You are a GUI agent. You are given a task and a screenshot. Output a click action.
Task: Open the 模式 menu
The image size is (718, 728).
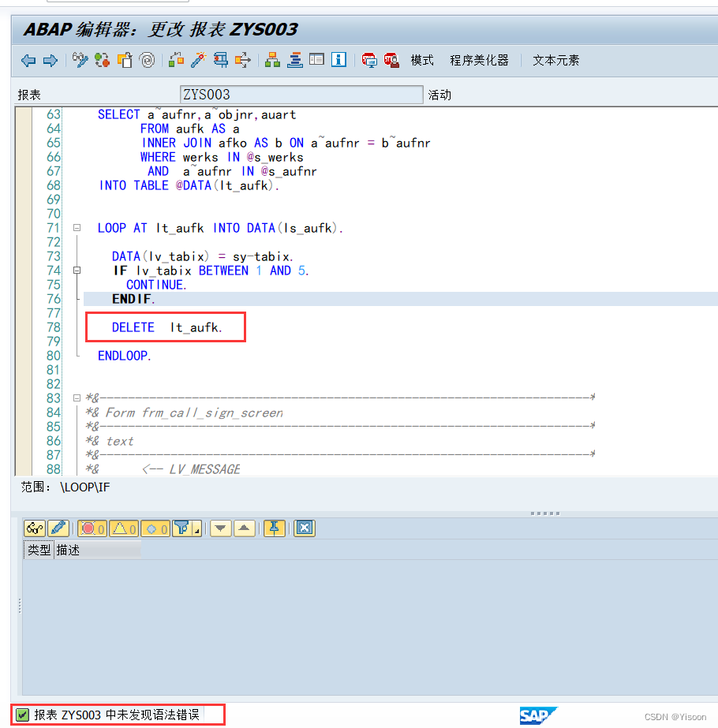[x=421, y=61]
